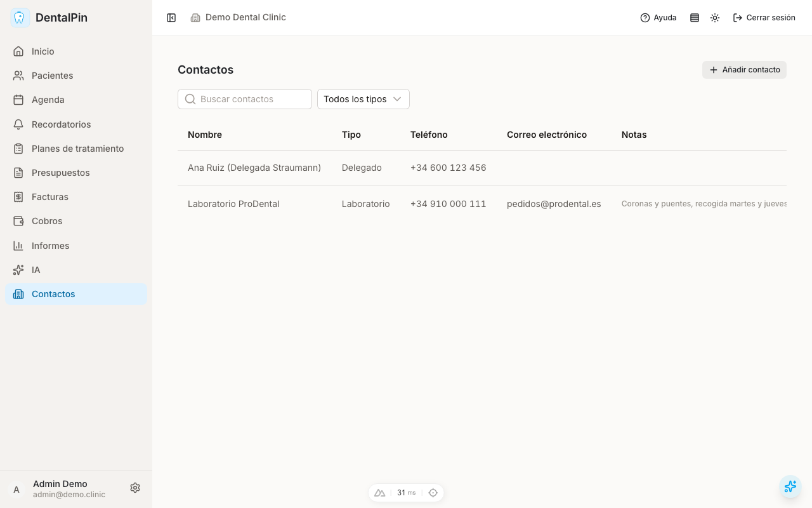This screenshot has height=508, width=812.
Task: Click Añadir contacto button
Action: 744,70
